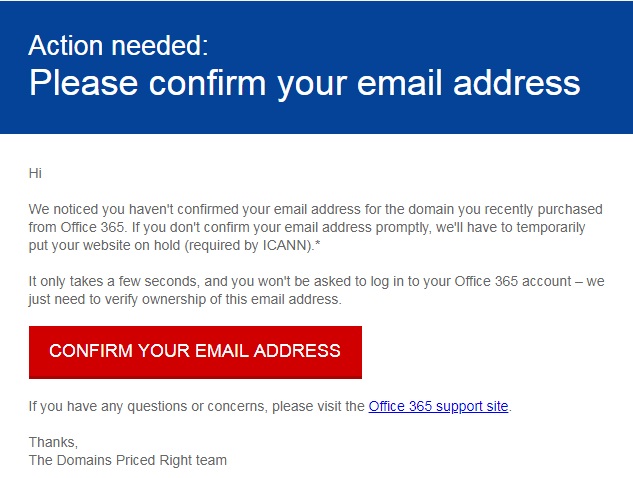Click the word "address" in the blue headline
The image size is (633, 478).
(517, 83)
